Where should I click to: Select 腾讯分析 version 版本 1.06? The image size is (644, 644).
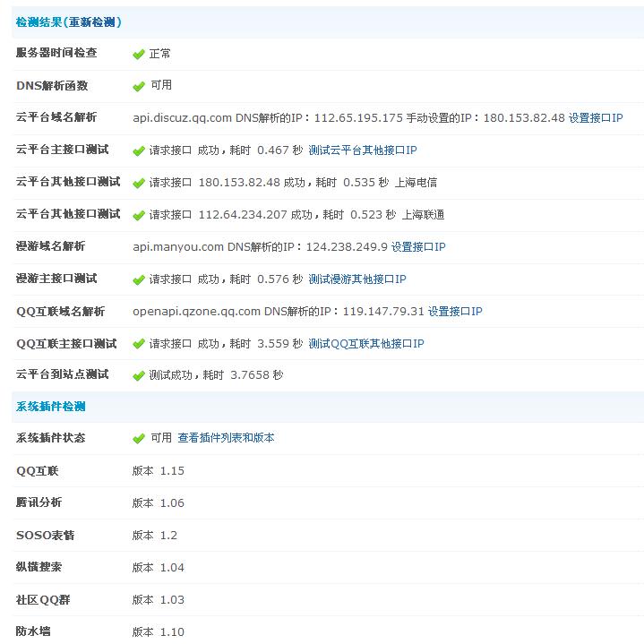(159, 503)
